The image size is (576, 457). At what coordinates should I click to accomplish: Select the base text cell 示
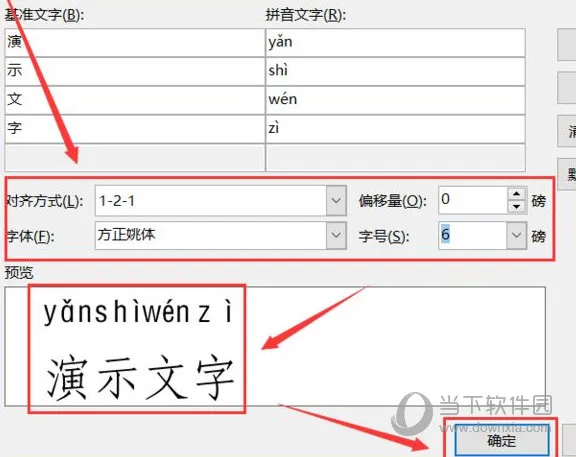(x=135, y=71)
